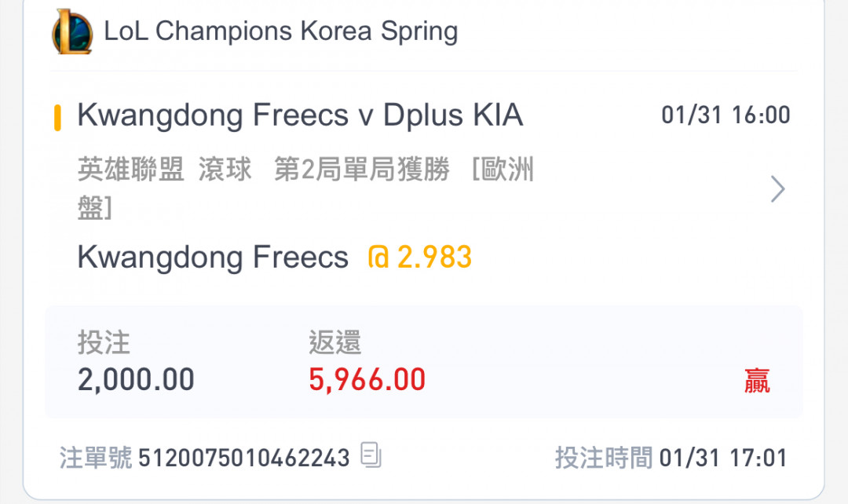This screenshot has width=848, height=504.
Task: Copy the bet slip number using copy icon
Action: point(371,455)
